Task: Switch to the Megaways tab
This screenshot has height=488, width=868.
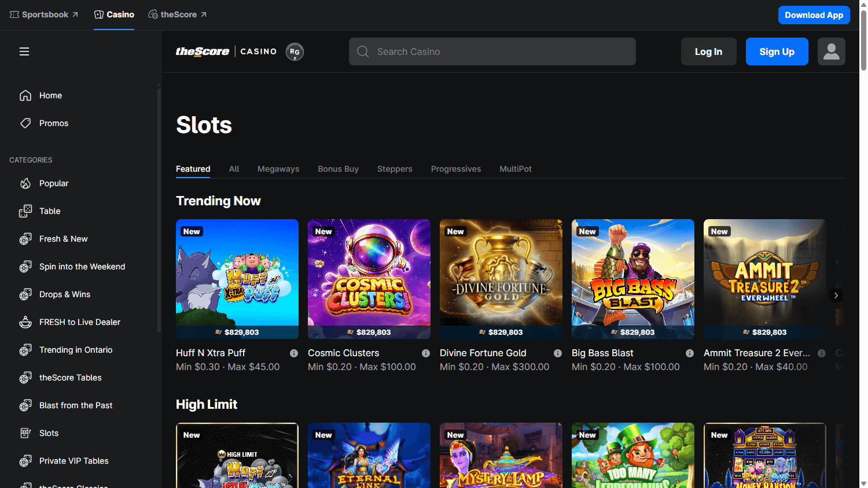Action: pos(278,169)
